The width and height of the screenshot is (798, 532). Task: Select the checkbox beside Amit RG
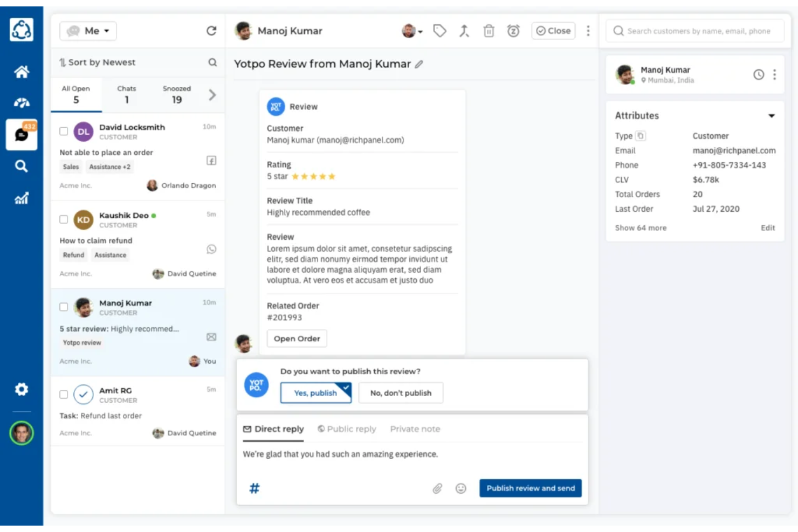pyautogui.click(x=64, y=394)
